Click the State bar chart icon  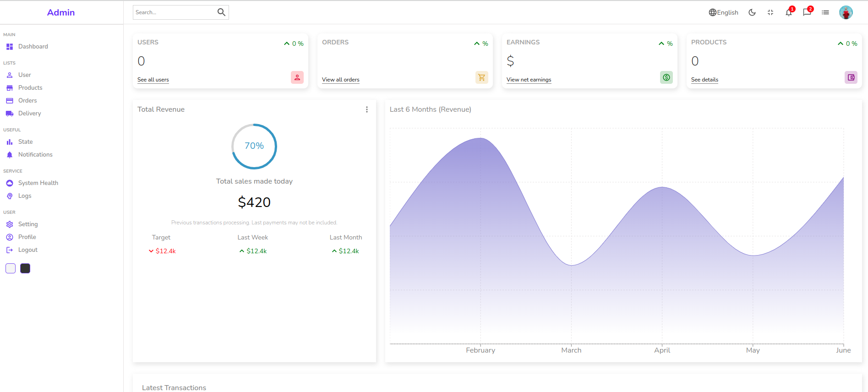point(10,142)
